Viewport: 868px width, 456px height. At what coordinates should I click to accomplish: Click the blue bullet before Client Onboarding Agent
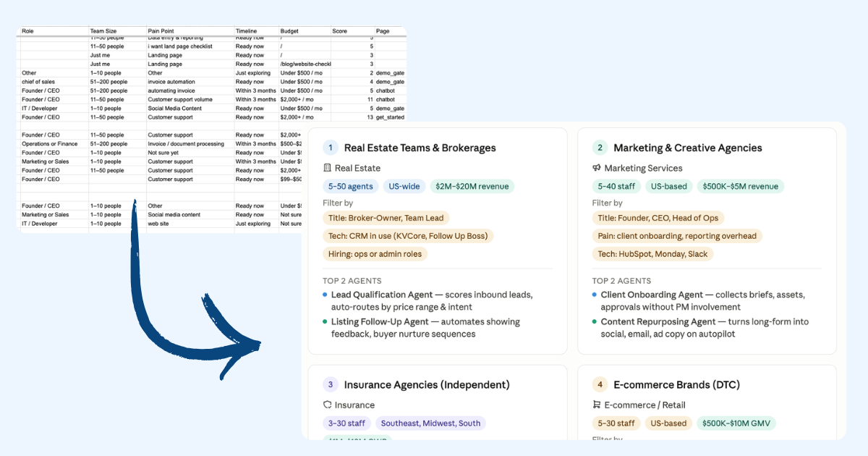[595, 295]
